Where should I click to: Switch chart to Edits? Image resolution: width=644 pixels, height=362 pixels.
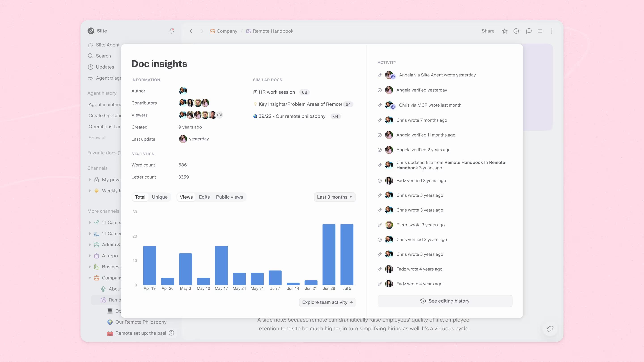tap(204, 197)
